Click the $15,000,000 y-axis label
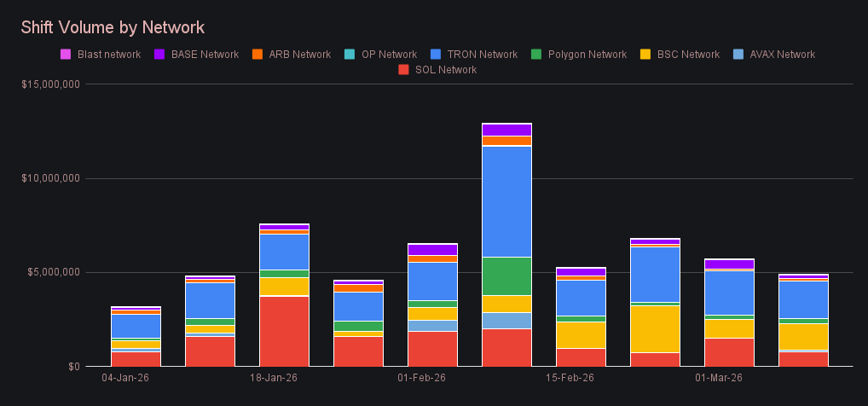 pos(49,84)
